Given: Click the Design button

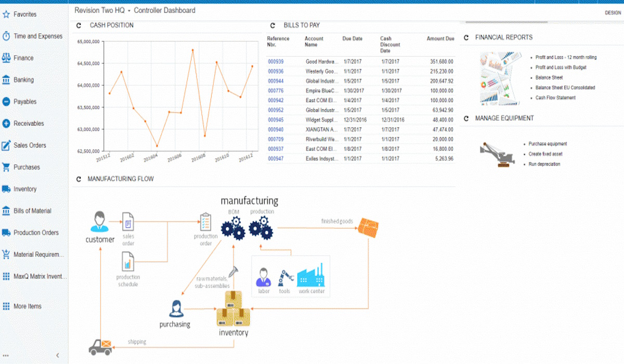Looking at the screenshot, I should coord(613,12).
